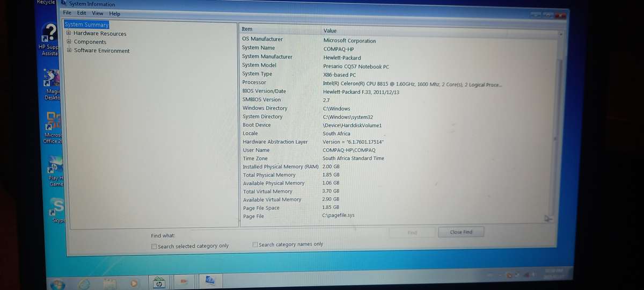Select Hardware Resources category label
The height and width of the screenshot is (290, 644).
tap(100, 33)
